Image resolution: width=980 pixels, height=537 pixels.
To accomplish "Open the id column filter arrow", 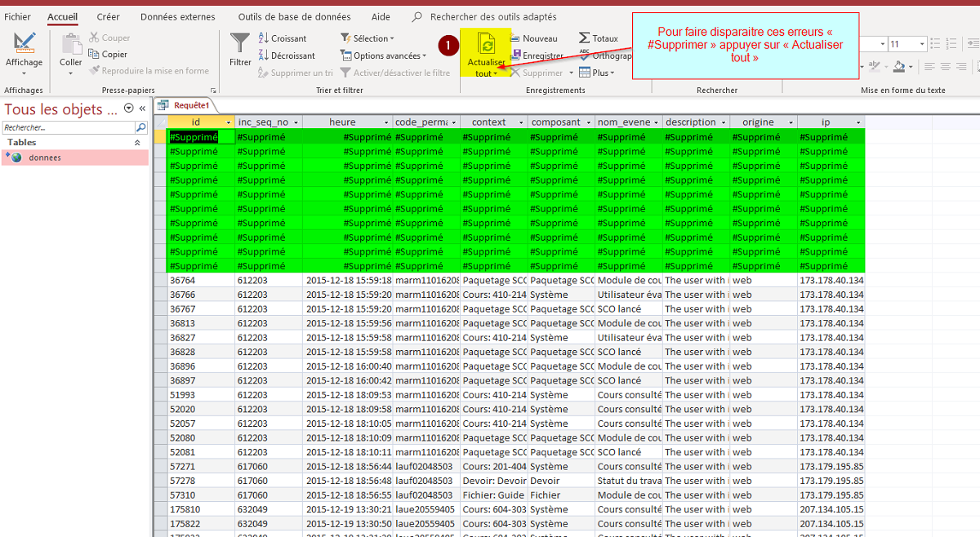I will tap(228, 122).
